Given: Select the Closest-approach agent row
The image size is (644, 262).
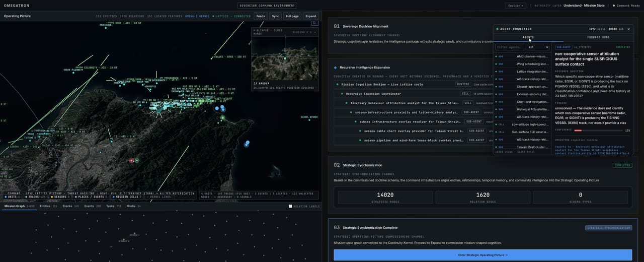Looking at the screenshot, I should point(522,87).
